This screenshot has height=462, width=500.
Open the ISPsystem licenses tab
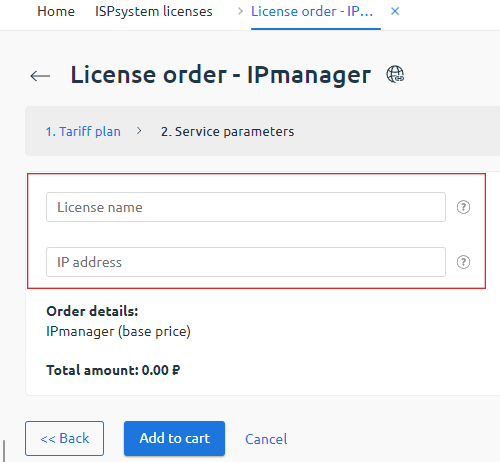154,11
